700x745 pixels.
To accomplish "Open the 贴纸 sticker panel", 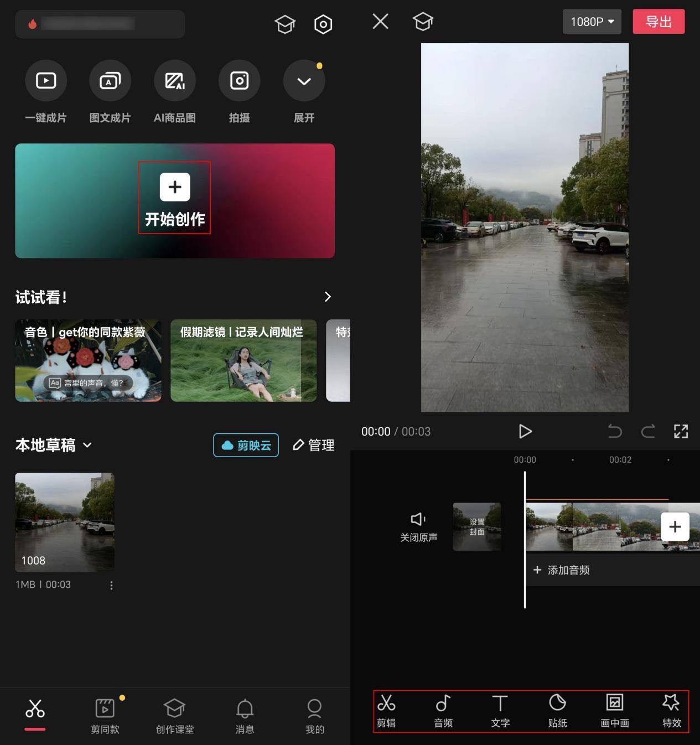I will click(557, 711).
